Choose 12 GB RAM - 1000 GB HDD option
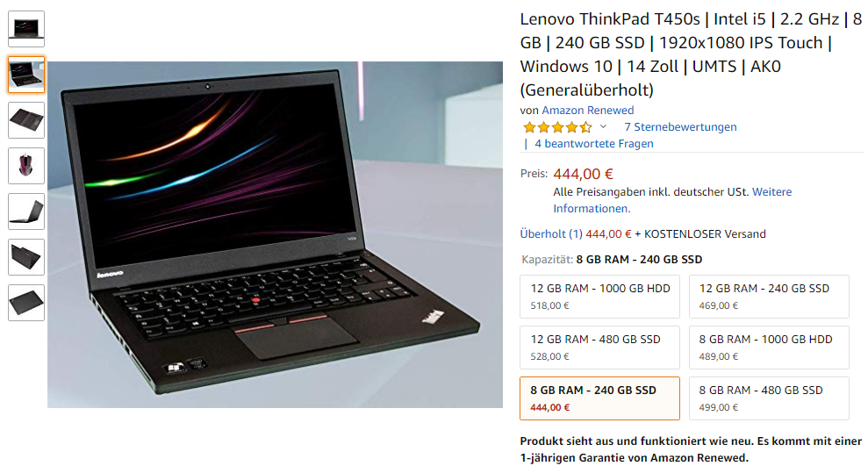The image size is (868, 466). [599, 297]
